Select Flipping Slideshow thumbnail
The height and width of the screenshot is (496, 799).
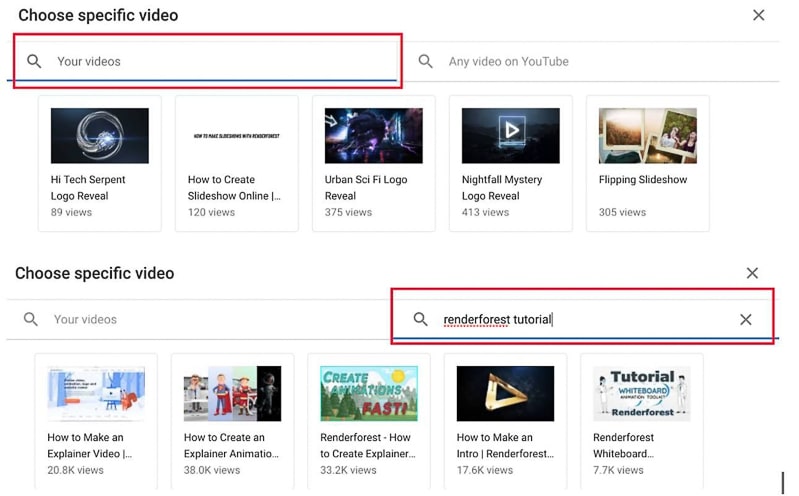(648, 136)
